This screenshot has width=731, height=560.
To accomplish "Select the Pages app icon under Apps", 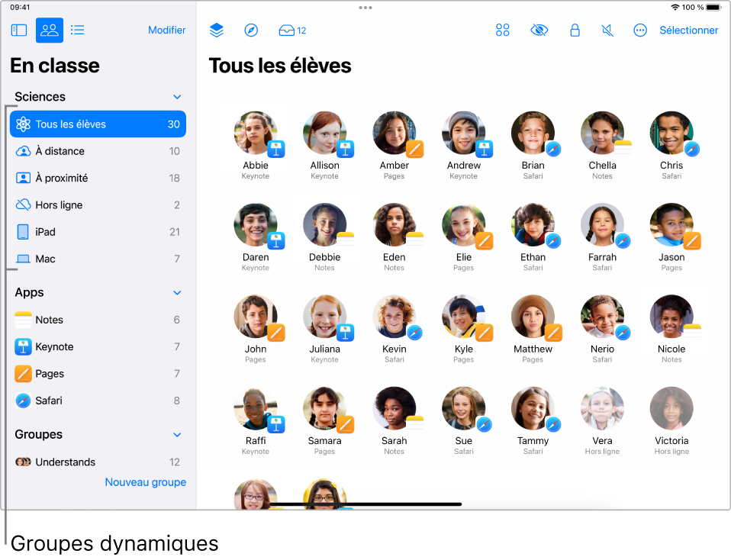I will [25, 374].
